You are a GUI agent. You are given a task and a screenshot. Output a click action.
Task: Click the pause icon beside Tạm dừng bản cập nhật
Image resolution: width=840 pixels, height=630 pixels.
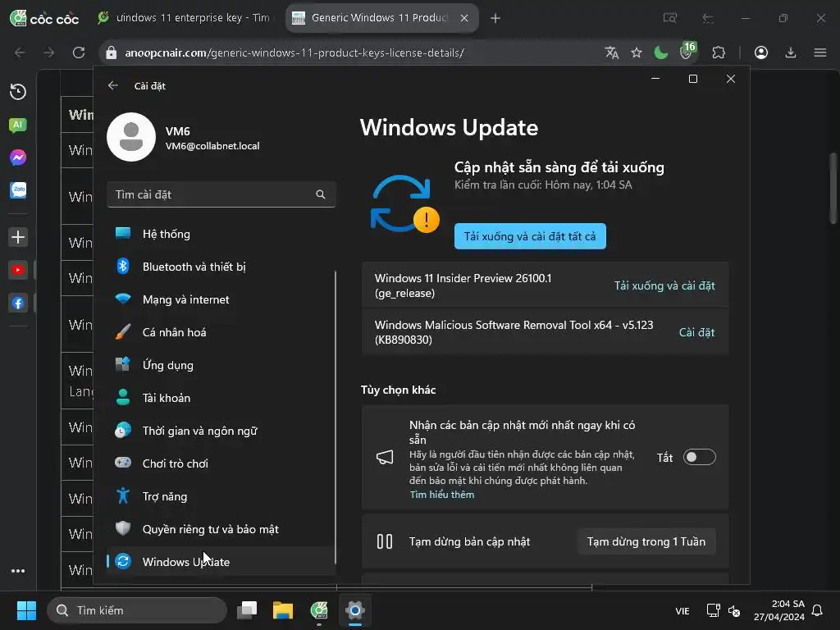385,541
